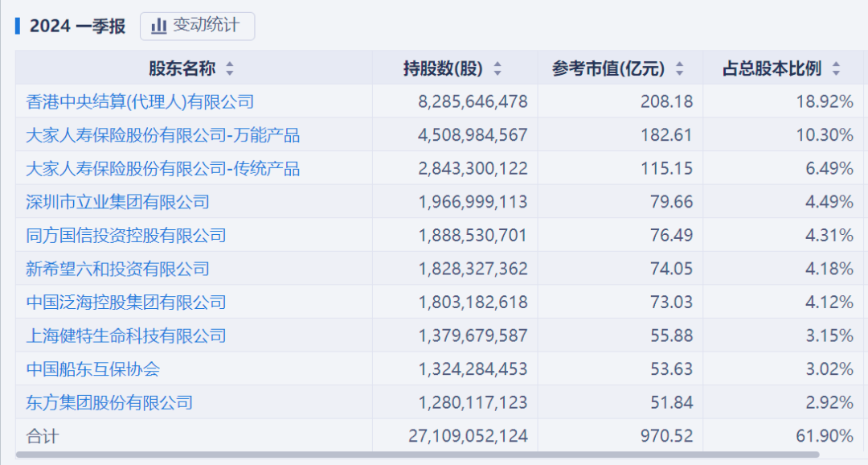The width and height of the screenshot is (868, 465).
Task: Select total market value 970.52
Action: click(x=666, y=436)
